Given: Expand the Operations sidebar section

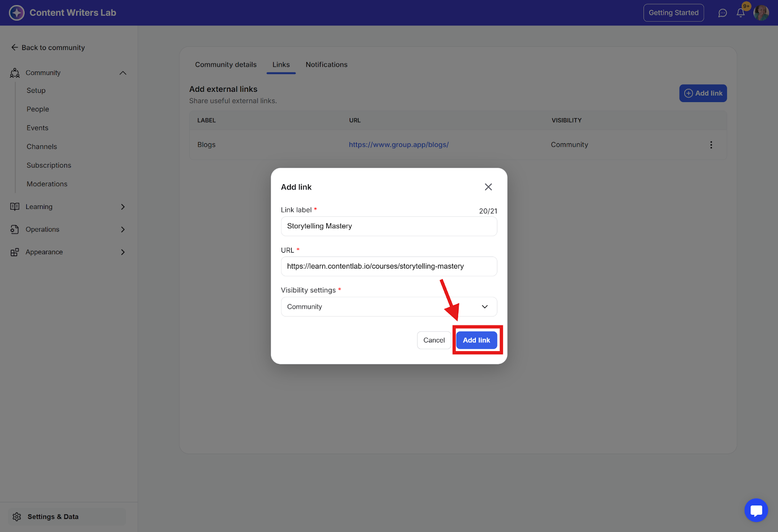Looking at the screenshot, I should click(x=123, y=229).
